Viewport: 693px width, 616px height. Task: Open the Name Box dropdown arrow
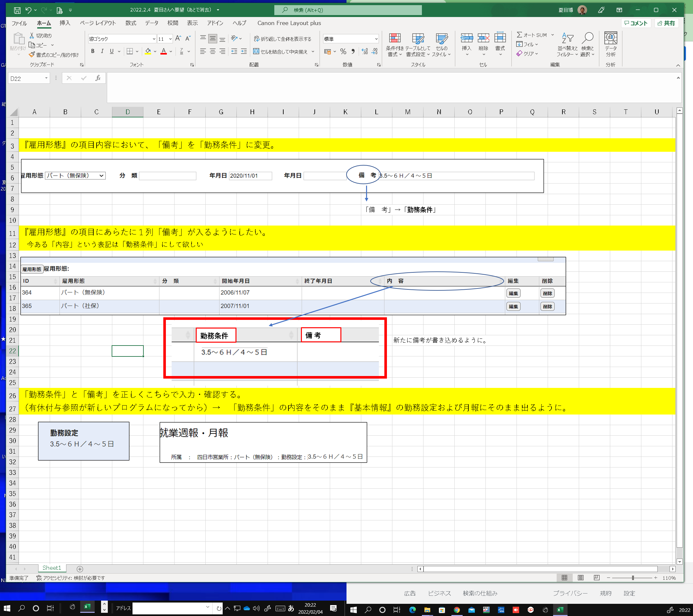(x=46, y=78)
